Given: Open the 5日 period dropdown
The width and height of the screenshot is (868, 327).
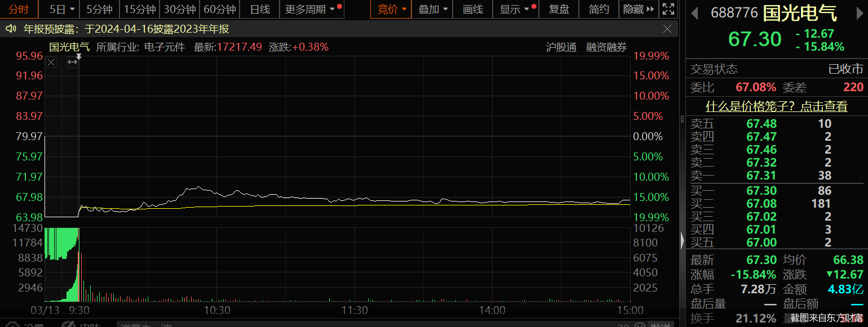Looking at the screenshot, I should coord(62,9).
